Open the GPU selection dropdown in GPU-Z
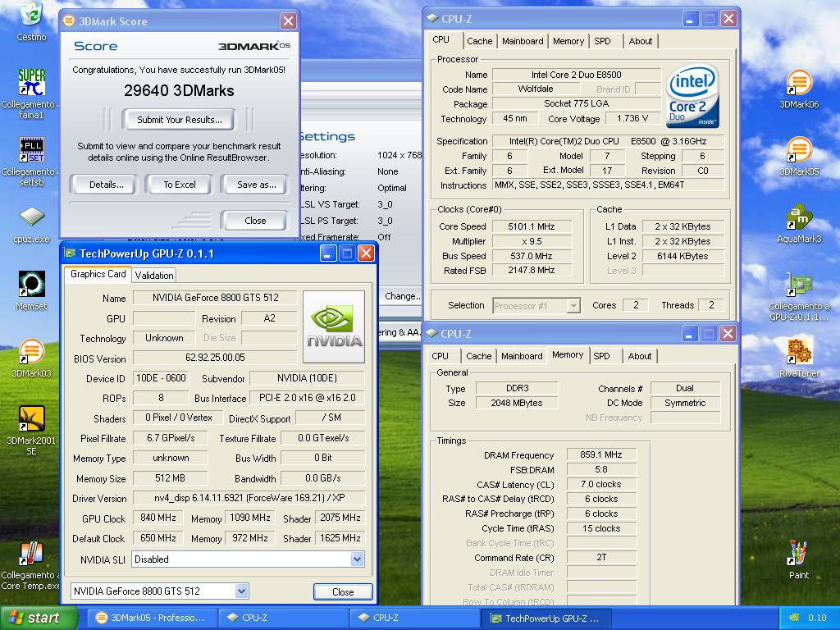Viewport: 840px width, 630px height. [242, 591]
